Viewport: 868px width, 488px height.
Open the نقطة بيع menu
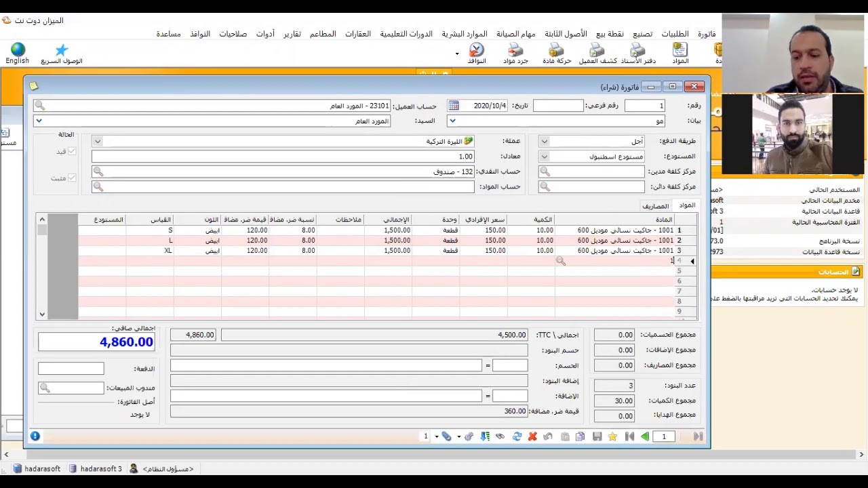click(610, 34)
